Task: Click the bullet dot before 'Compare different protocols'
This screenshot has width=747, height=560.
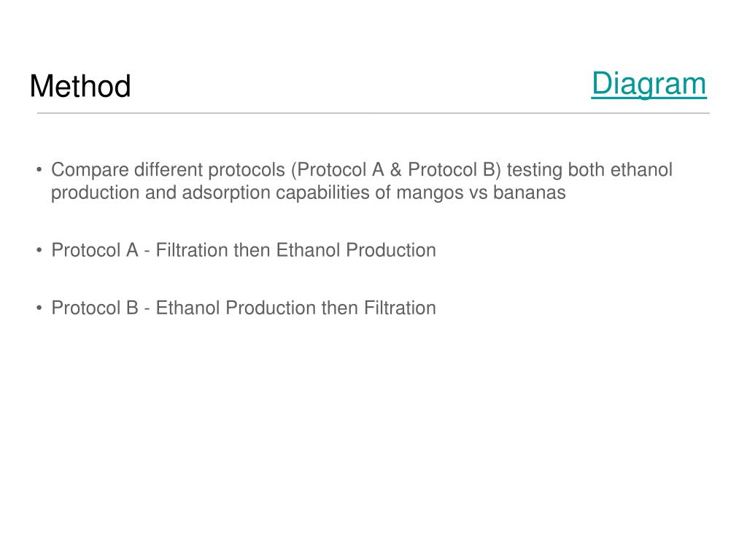Action: 39,169
